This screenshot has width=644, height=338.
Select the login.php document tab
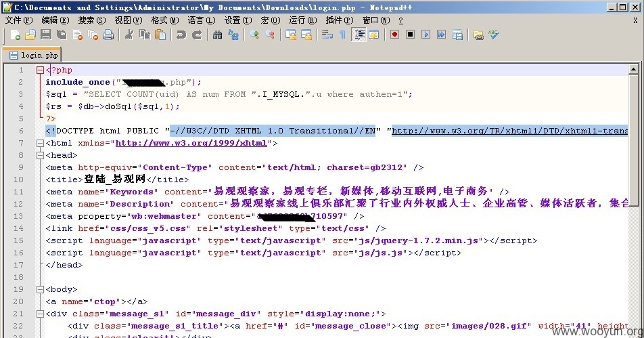[x=32, y=55]
